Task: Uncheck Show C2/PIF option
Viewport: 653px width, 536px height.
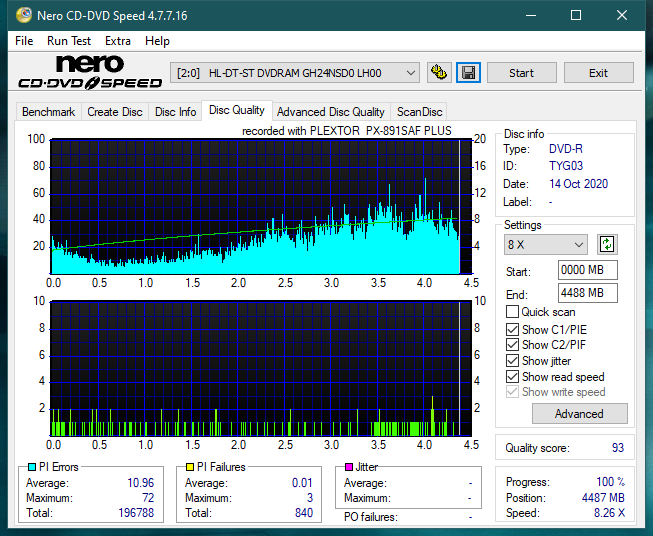Action: click(x=512, y=345)
